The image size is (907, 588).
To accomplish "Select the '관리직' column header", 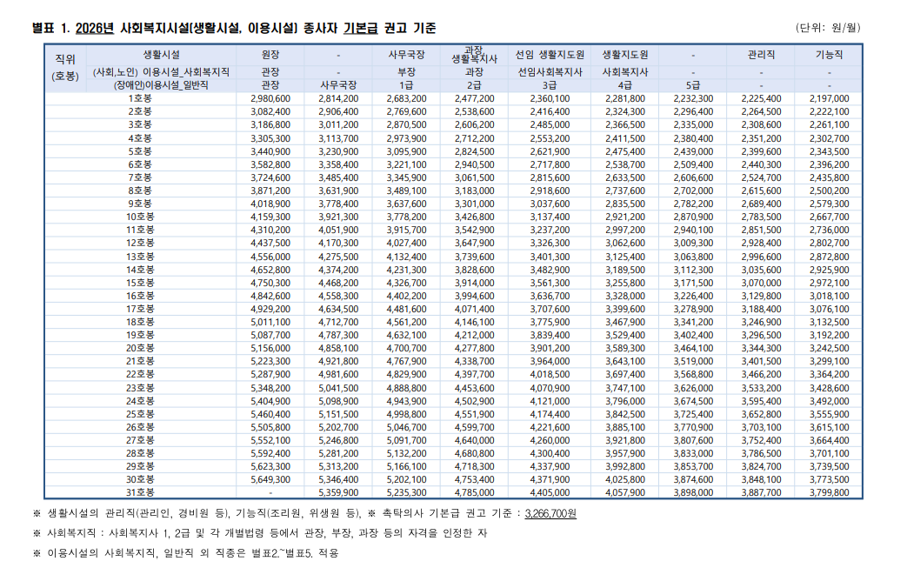I will 761,55.
